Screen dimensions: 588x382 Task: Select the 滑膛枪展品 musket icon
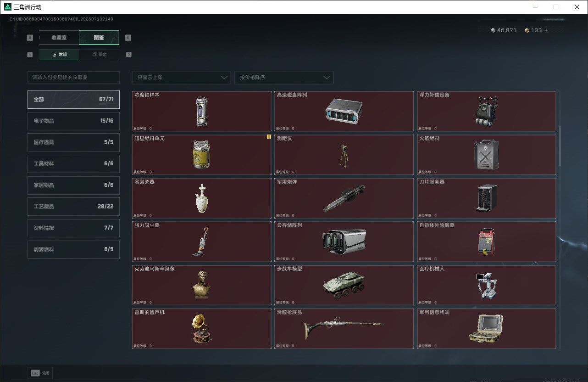pyautogui.click(x=344, y=328)
